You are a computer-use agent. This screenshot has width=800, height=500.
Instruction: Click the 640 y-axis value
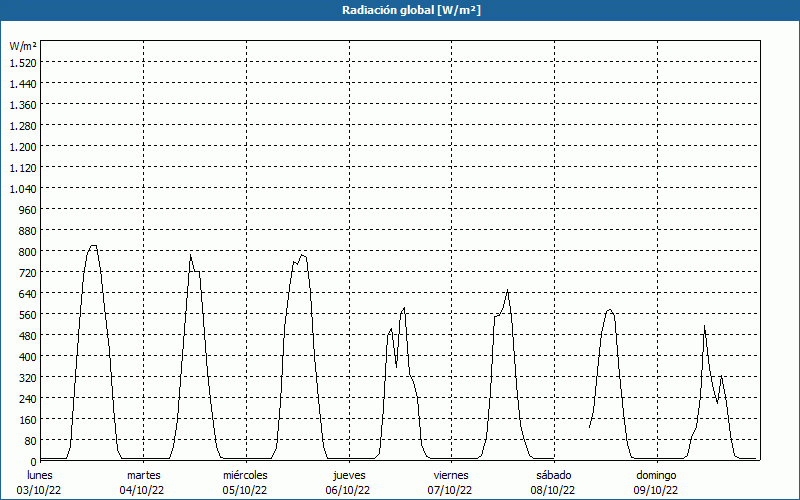[x=27, y=293]
